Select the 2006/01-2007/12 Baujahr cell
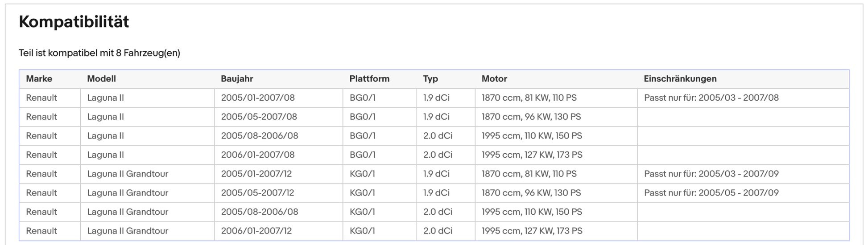868x245 pixels. (256, 231)
